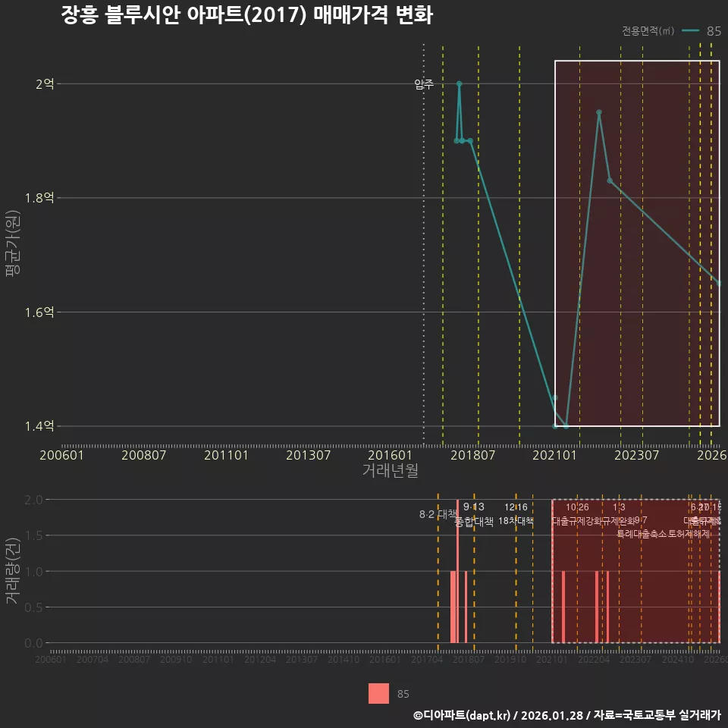This screenshot has height=728, width=728.
Task: Click the 2억 peak data point
Action: pyautogui.click(x=460, y=83)
